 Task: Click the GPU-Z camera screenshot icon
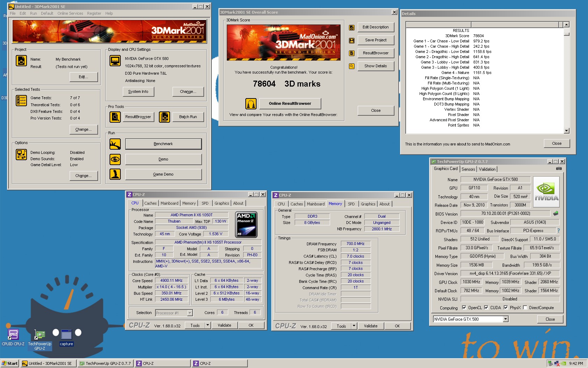(559, 169)
